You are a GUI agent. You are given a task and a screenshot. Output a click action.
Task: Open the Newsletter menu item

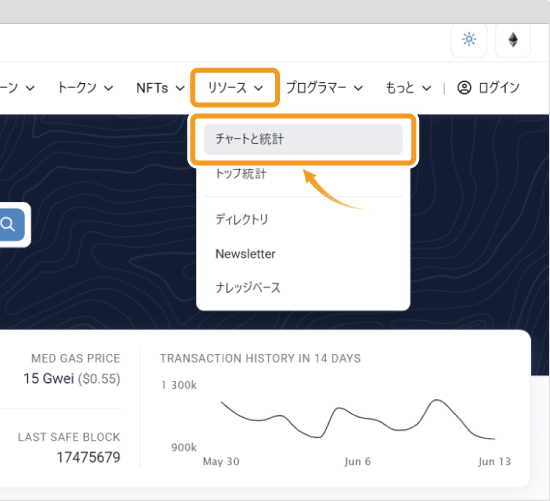pyautogui.click(x=246, y=254)
